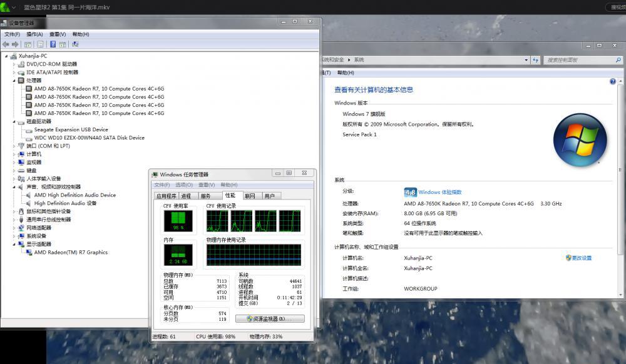
Task: Collapse the 处理器 processors node
Action: coord(14,81)
